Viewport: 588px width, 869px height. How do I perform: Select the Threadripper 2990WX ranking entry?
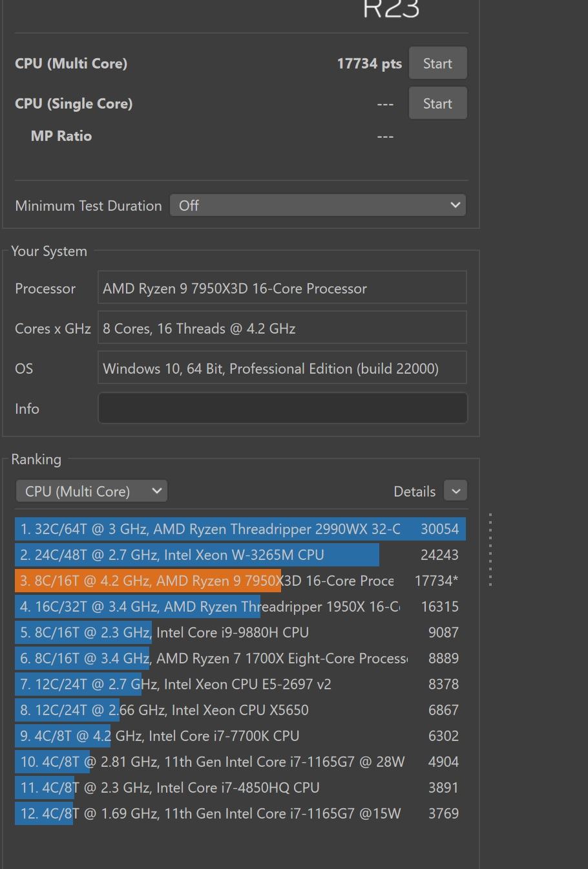click(x=239, y=529)
